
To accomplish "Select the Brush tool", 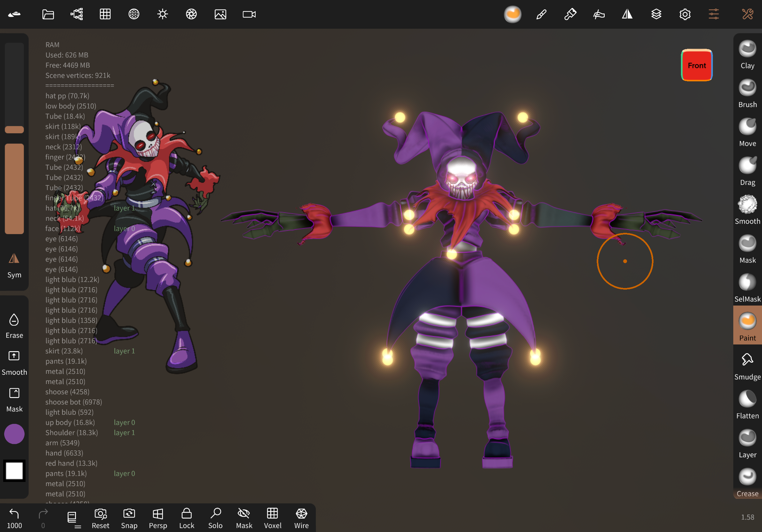I will pyautogui.click(x=747, y=93).
